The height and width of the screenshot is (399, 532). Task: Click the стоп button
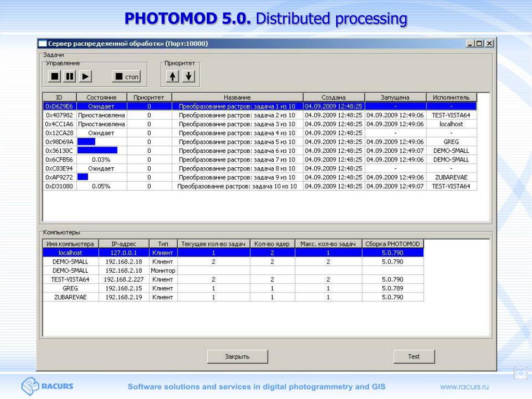126,77
